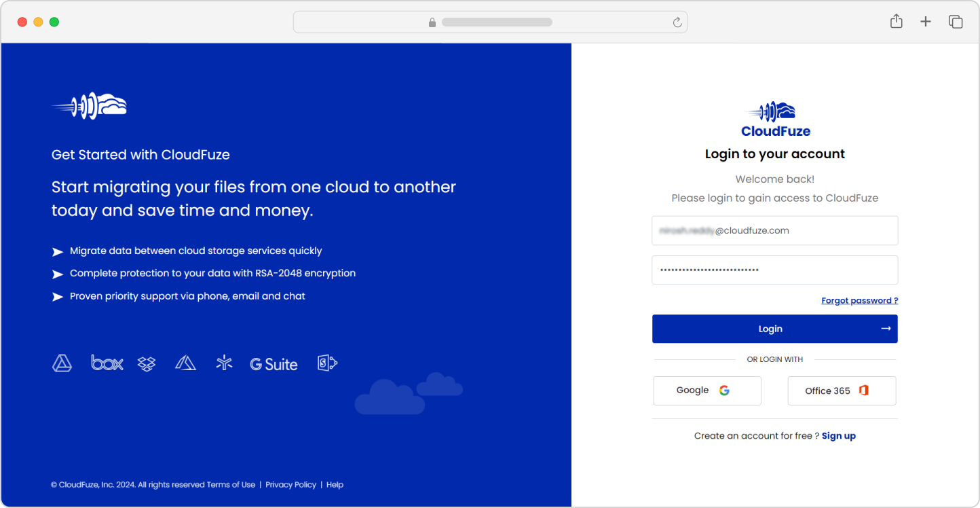Click into the password field
980x508 pixels.
(x=775, y=270)
